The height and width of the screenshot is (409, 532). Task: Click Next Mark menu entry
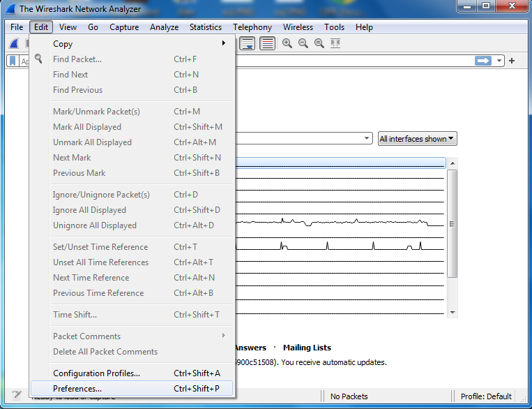[x=132, y=157]
